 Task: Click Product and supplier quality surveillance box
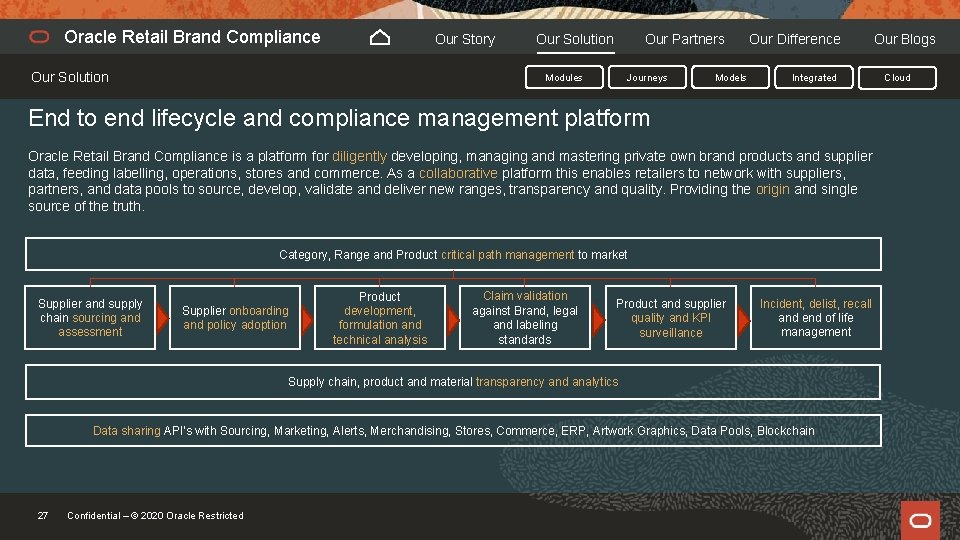click(670, 318)
